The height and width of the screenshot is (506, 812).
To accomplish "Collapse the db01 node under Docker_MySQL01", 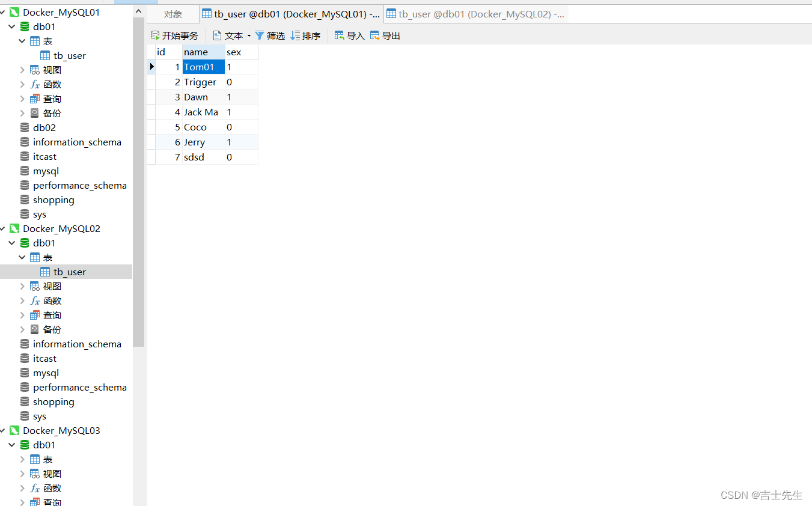I will tap(12, 26).
